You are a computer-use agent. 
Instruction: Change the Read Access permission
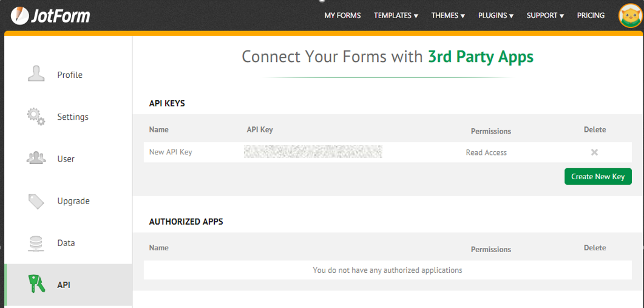tap(486, 152)
